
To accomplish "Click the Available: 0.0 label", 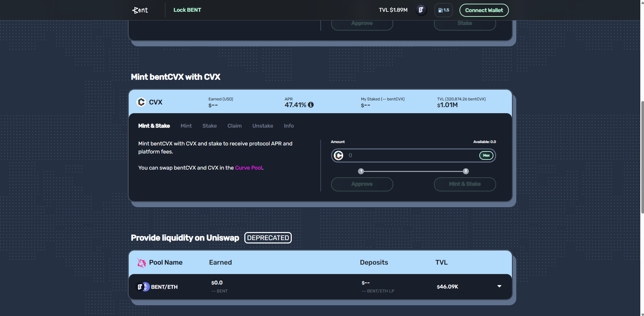I will point(484,142).
